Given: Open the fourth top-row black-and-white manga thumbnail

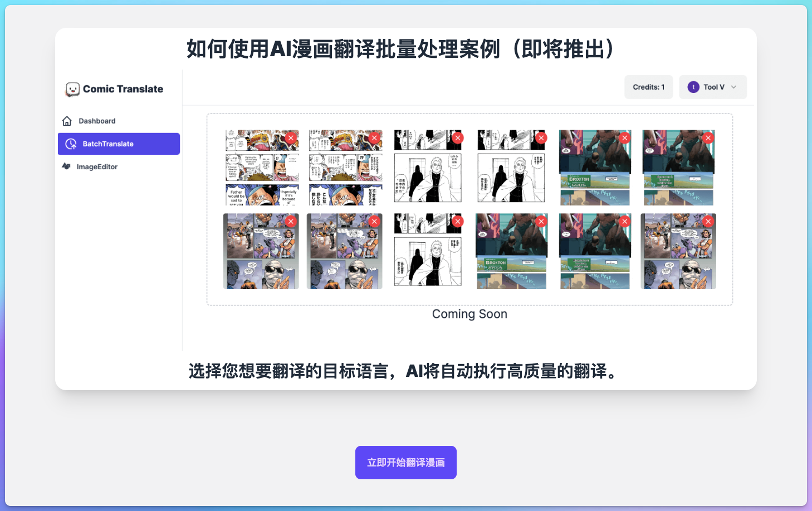Looking at the screenshot, I should tap(511, 166).
